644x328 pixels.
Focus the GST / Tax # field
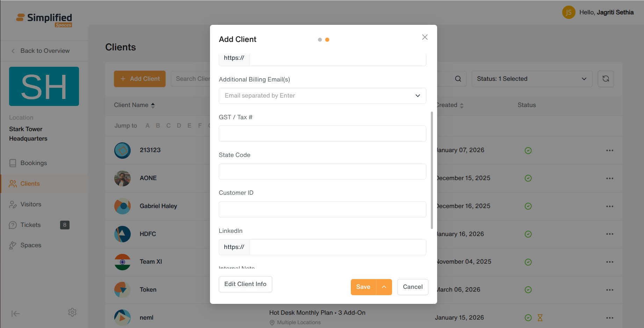(322, 134)
